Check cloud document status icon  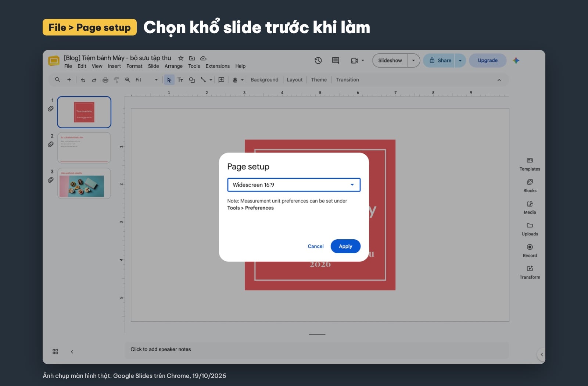203,58
